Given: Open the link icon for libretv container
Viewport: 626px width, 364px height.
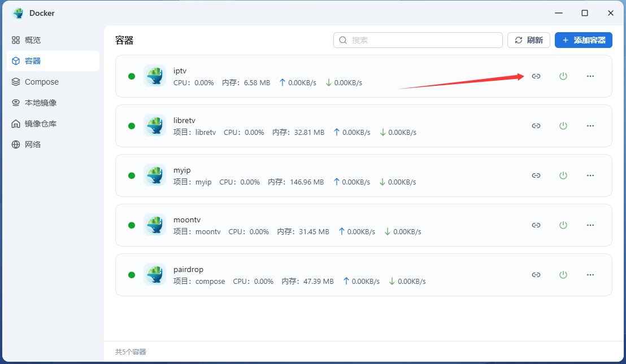Looking at the screenshot, I should pyautogui.click(x=536, y=126).
